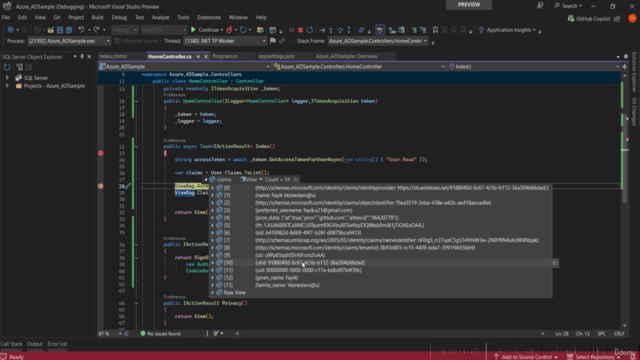Open GitHub Copilot
640x360 pixels.
(590, 19)
